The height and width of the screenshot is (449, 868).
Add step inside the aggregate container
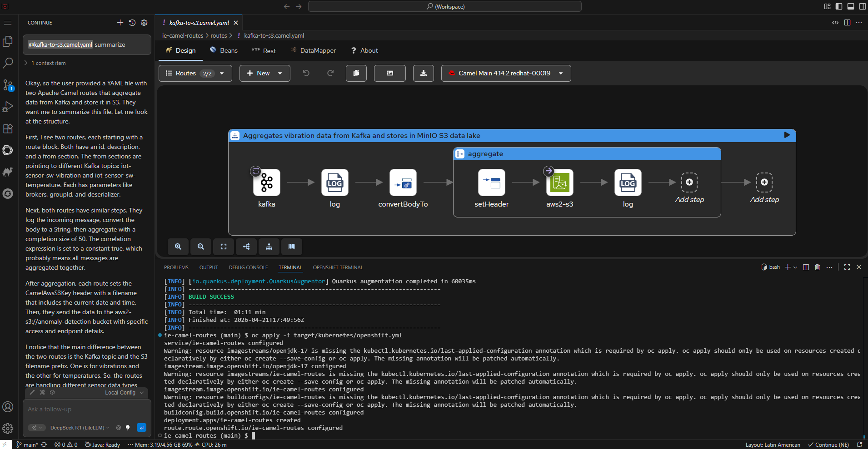point(689,182)
